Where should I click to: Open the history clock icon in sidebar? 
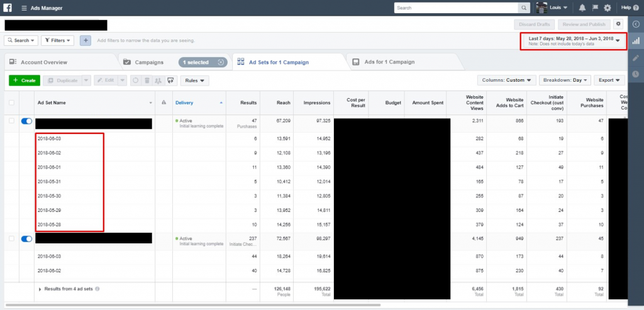click(x=636, y=74)
